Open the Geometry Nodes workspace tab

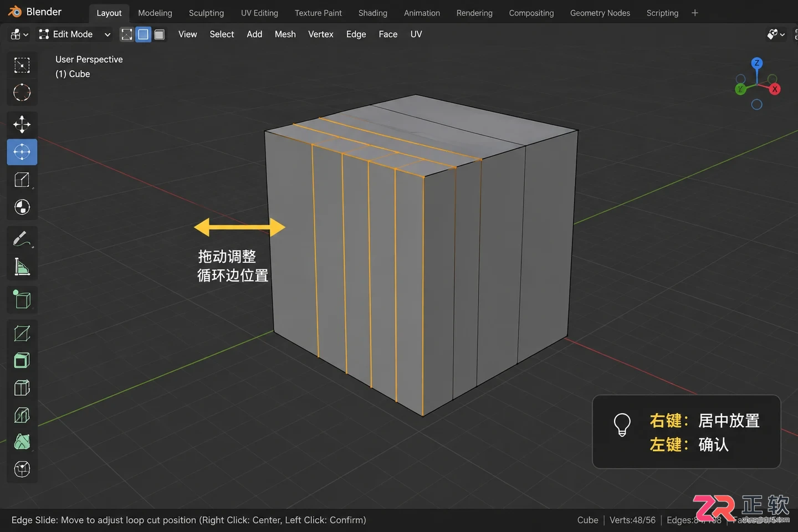coord(600,13)
